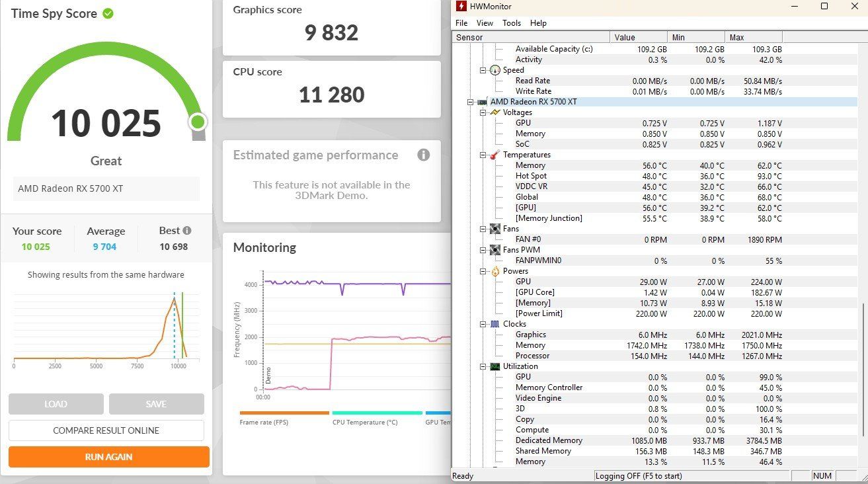Screen dimensions: 868x484
Task: Click COMPARE RESULT ONLINE button
Action: [106, 430]
